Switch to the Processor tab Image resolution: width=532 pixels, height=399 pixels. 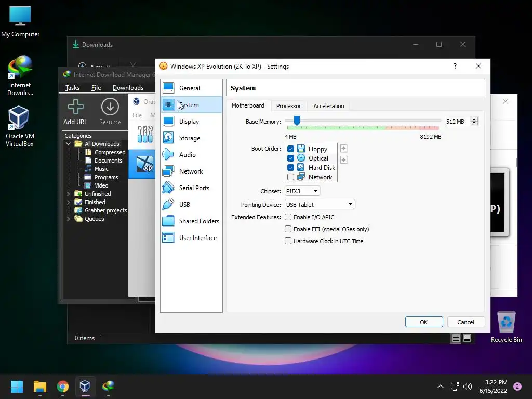[288, 106]
